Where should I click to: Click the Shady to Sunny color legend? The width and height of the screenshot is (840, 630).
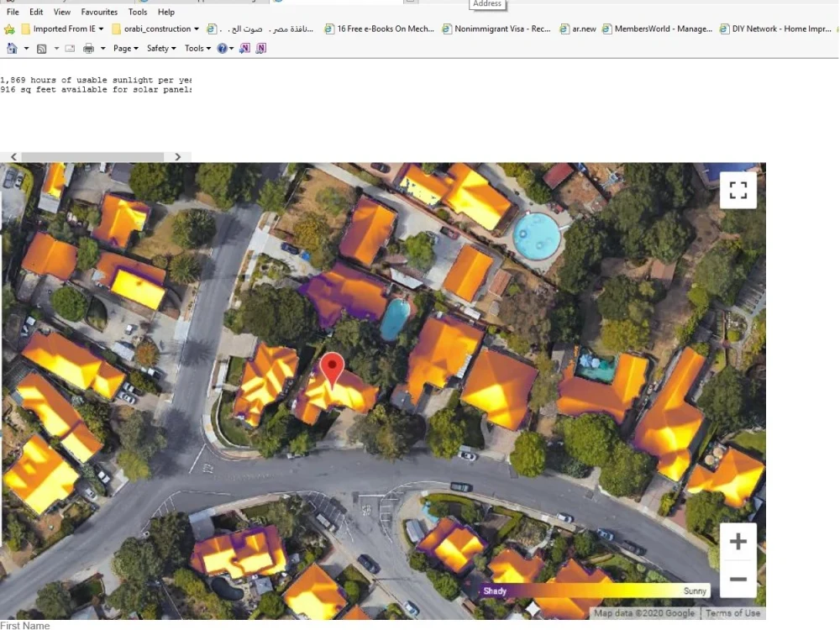pyautogui.click(x=595, y=591)
